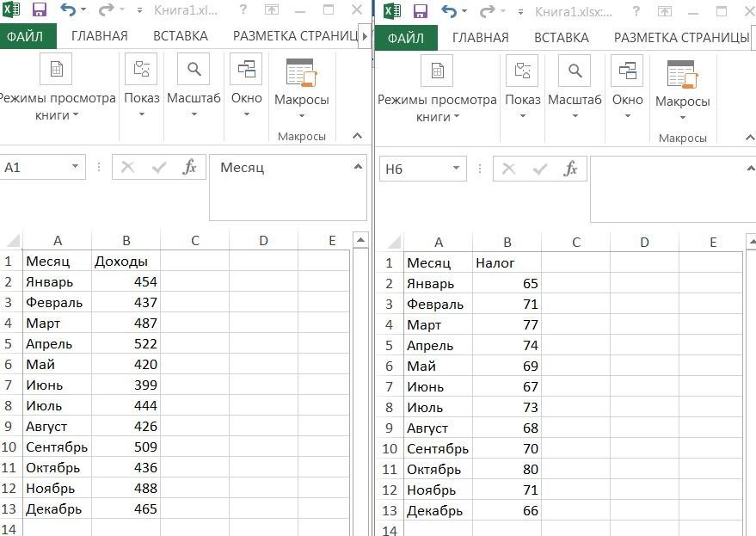Click the fx insert function icon, right window

(x=570, y=169)
